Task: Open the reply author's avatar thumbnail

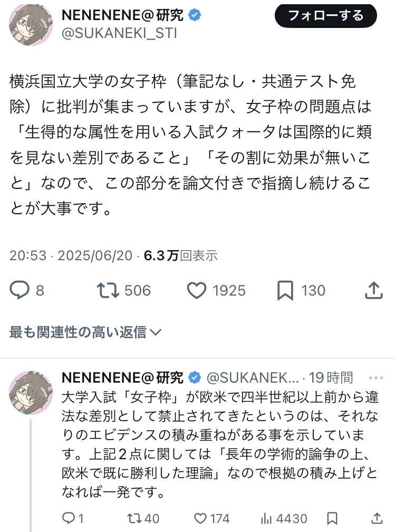Action: [x=31, y=392]
